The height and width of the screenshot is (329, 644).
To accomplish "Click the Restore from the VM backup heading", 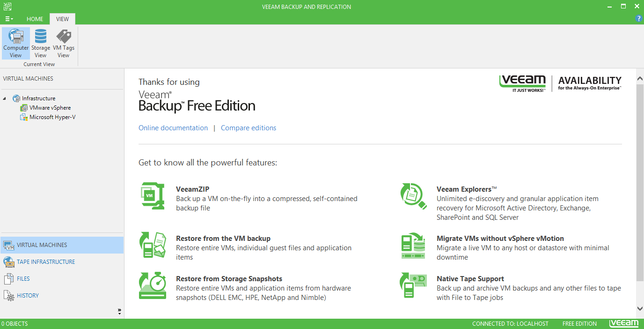I will coord(223,239).
